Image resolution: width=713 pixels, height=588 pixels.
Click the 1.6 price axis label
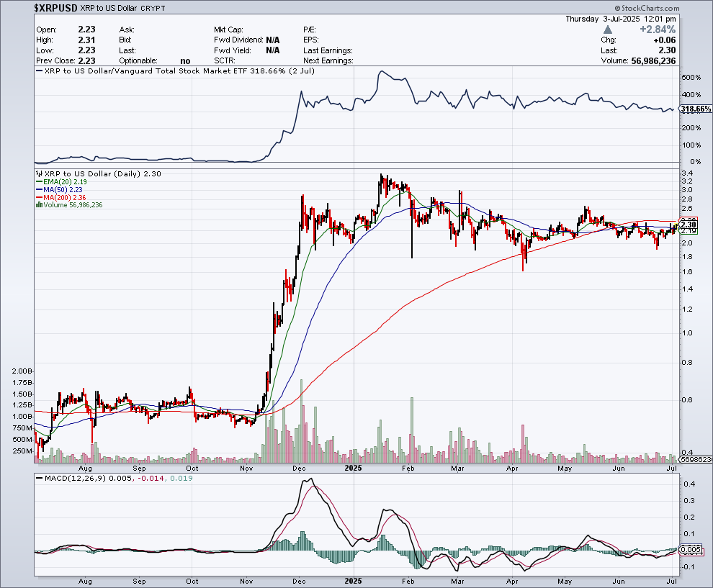(687, 272)
